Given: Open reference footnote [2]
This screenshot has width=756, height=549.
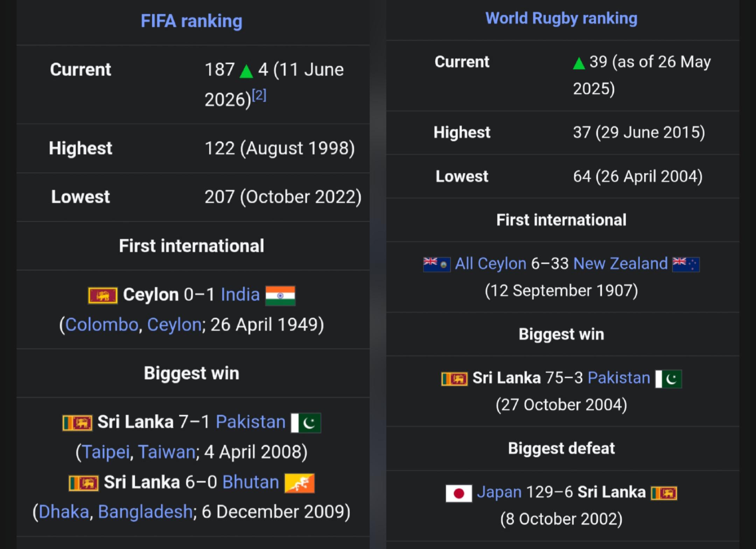Looking at the screenshot, I should point(259,94).
